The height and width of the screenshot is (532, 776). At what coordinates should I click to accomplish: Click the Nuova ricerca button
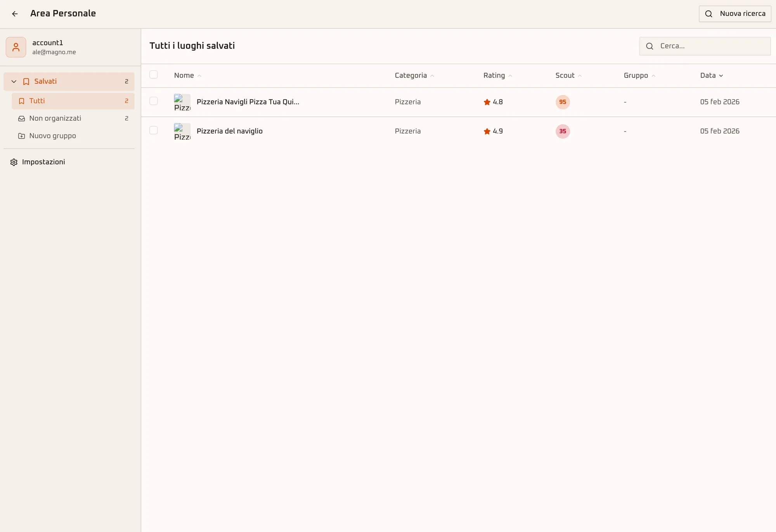pyautogui.click(x=735, y=14)
